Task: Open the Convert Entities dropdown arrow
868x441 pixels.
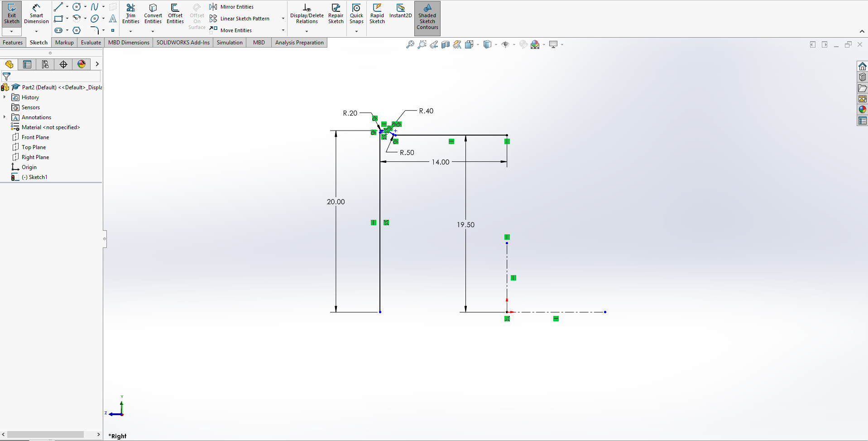Action: click(153, 31)
